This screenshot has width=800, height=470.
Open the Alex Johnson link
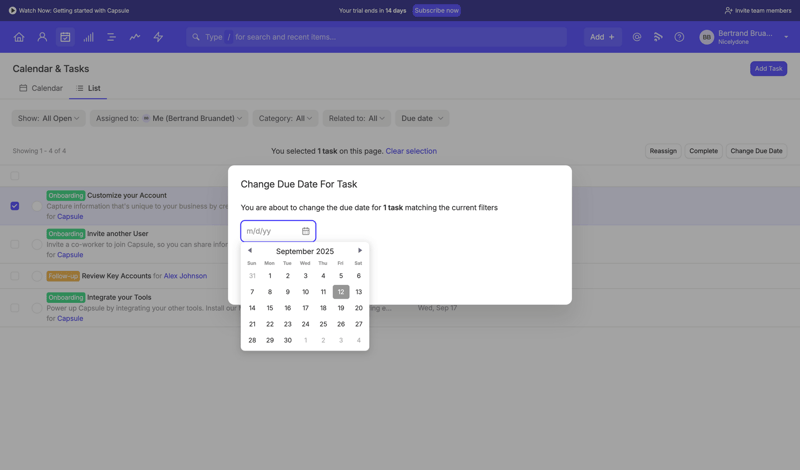coord(185,276)
